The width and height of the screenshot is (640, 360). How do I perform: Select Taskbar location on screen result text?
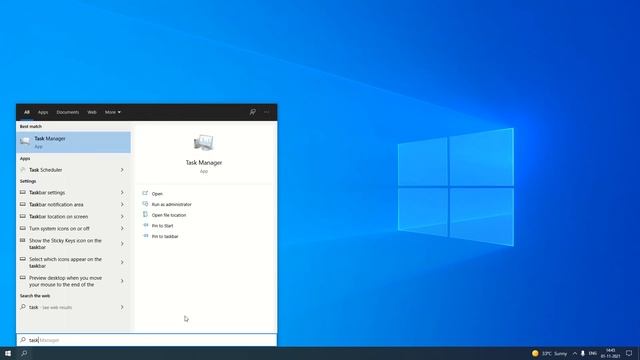58,216
